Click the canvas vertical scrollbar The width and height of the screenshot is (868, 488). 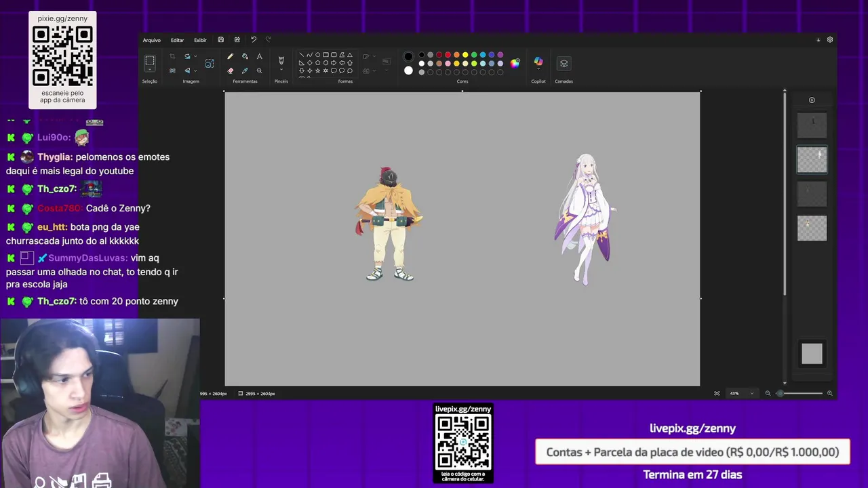pyautogui.click(x=785, y=193)
